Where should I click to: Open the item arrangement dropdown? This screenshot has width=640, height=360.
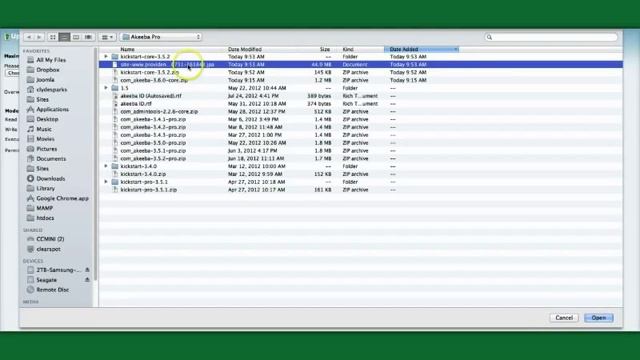(x=107, y=37)
